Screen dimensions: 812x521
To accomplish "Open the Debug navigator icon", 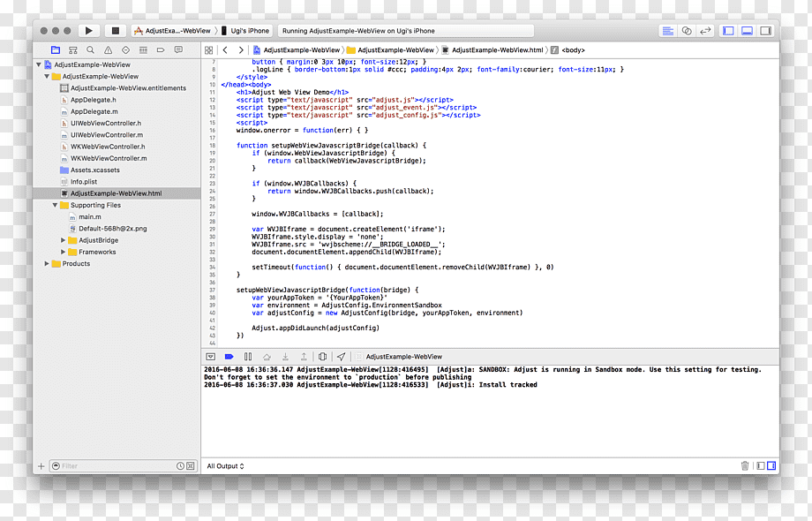I will [143, 50].
